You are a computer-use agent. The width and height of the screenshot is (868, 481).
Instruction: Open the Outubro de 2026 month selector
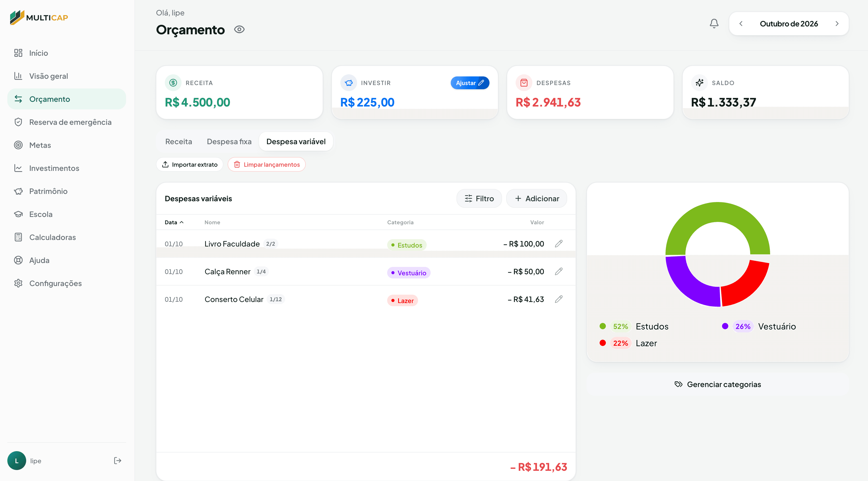click(789, 24)
